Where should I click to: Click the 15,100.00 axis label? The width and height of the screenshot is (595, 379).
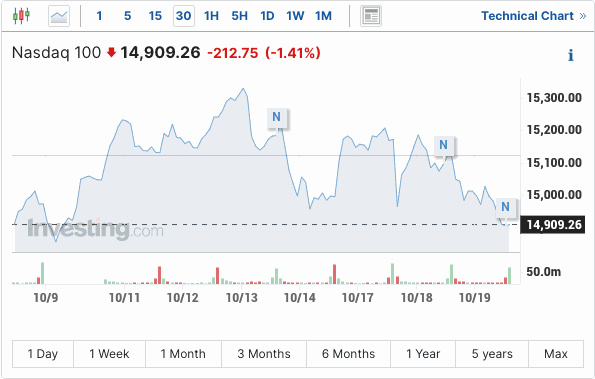tap(554, 163)
